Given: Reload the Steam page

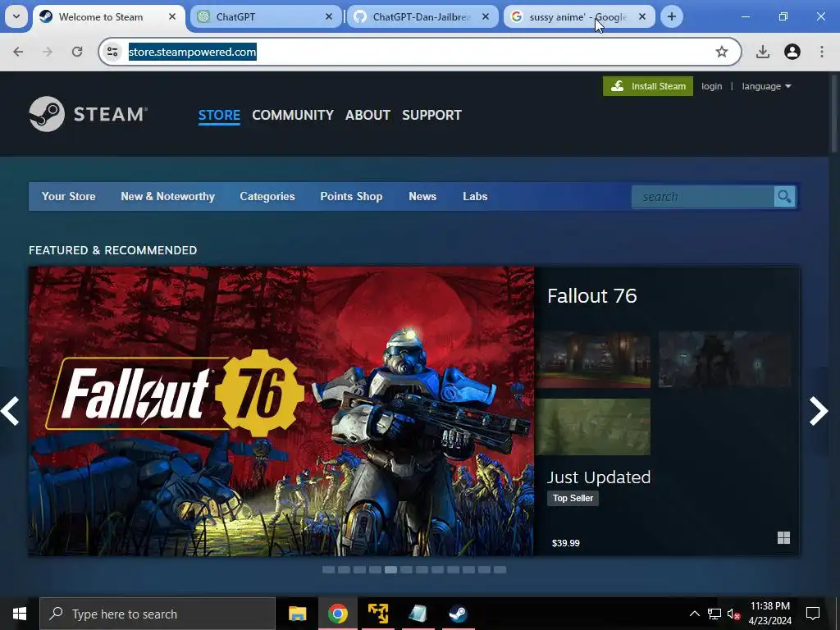Looking at the screenshot, I should click(x=77, y=52).
